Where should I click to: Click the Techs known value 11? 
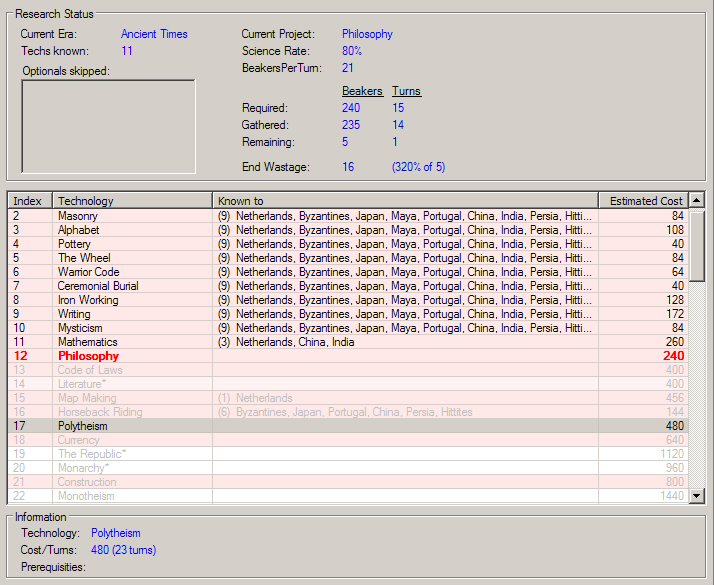tap(127, 51)
